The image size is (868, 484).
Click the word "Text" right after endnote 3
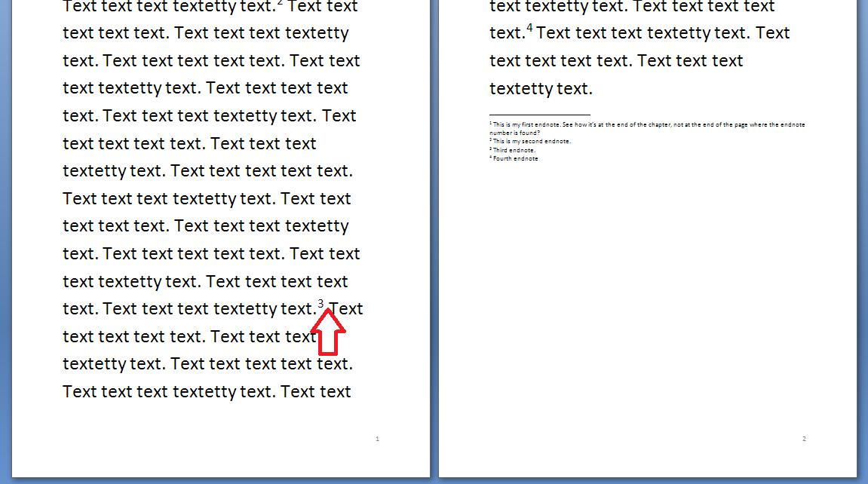tap(347, 309)
